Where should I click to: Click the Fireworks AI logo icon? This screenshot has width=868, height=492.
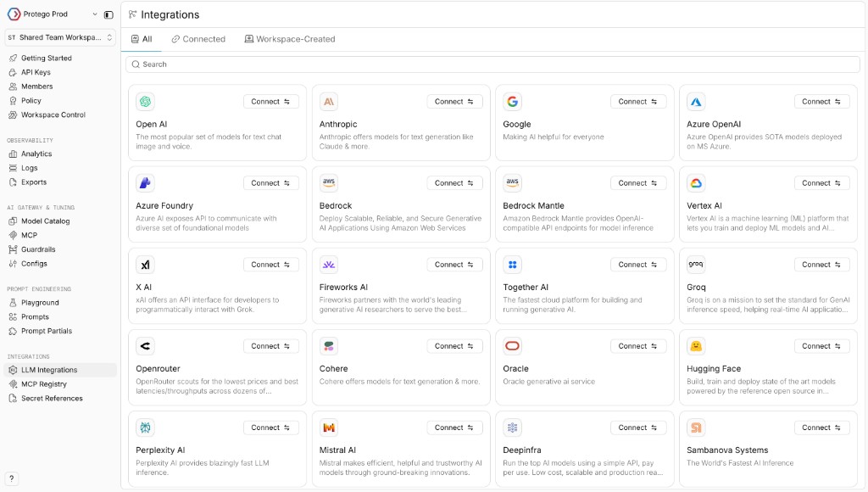pyautogui.click(x=329, y=265)
